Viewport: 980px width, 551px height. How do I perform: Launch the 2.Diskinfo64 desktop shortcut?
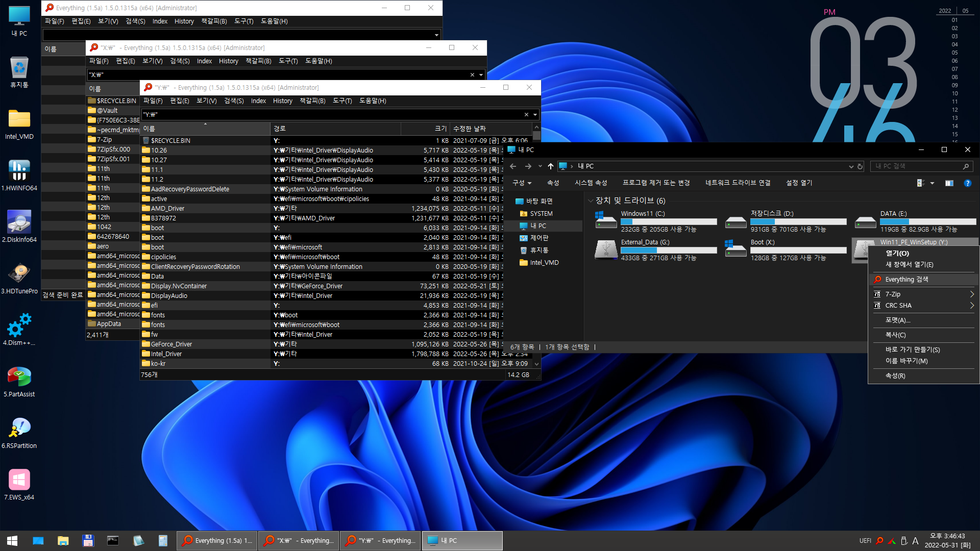pyautogui.click(x=19, y=227)
